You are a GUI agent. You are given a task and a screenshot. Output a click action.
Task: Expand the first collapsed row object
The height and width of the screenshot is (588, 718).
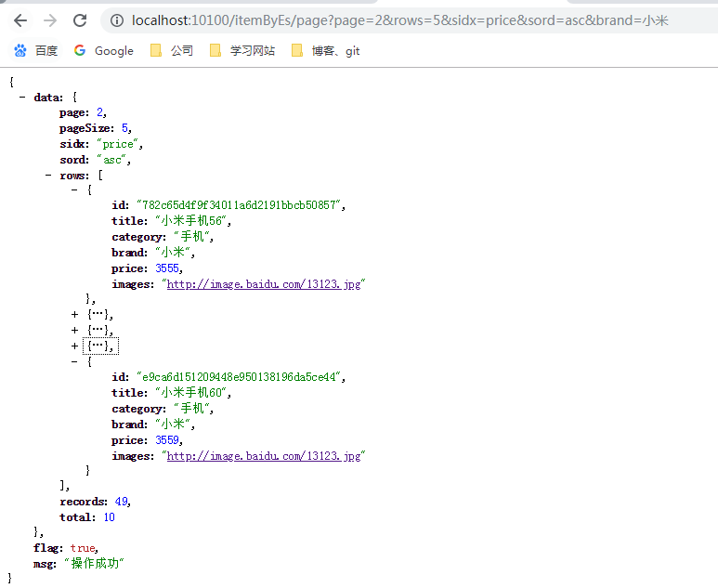(x=74, y=315)
